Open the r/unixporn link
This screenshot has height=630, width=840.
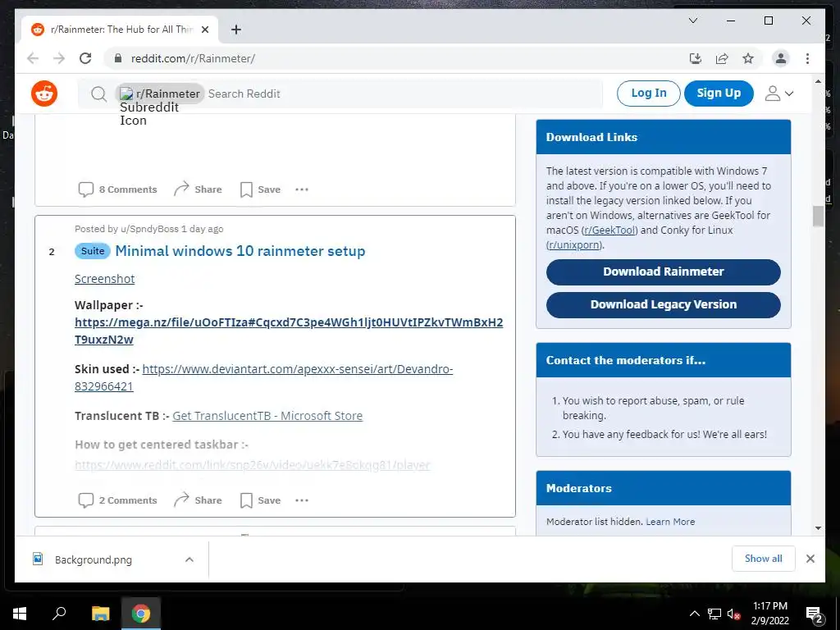[574, 244]
